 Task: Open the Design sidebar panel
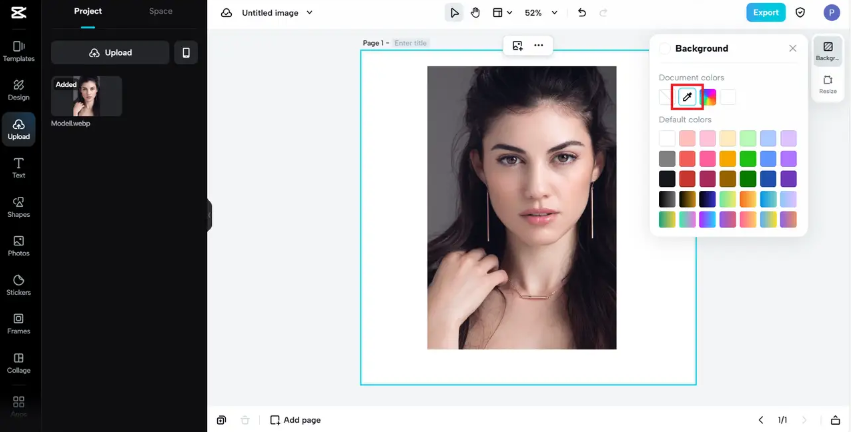click(18, 90)
